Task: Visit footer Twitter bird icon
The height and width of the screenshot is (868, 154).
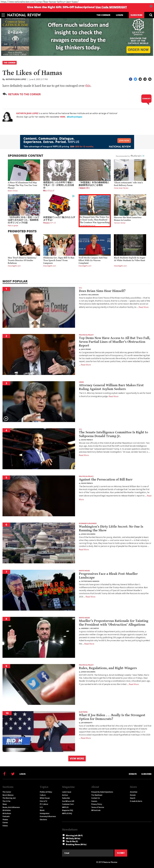Action: [x=13, y=774]
